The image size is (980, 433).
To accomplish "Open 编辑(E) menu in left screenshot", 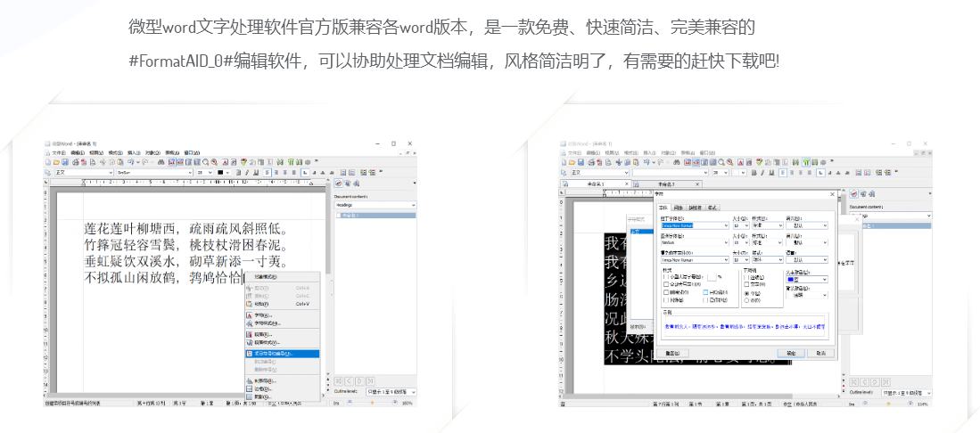I will click(x=78, y=153).
